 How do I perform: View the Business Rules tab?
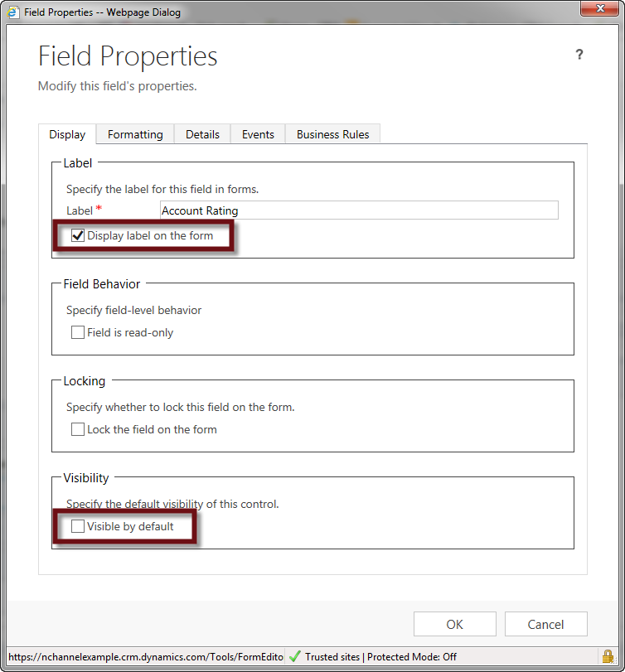click(332, 134)
